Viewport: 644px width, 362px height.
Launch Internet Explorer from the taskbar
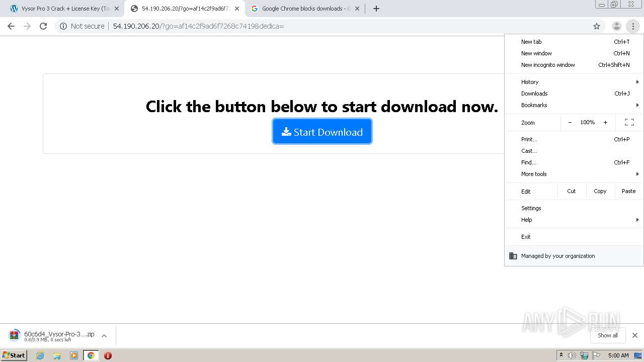click(x=40, y=355)
